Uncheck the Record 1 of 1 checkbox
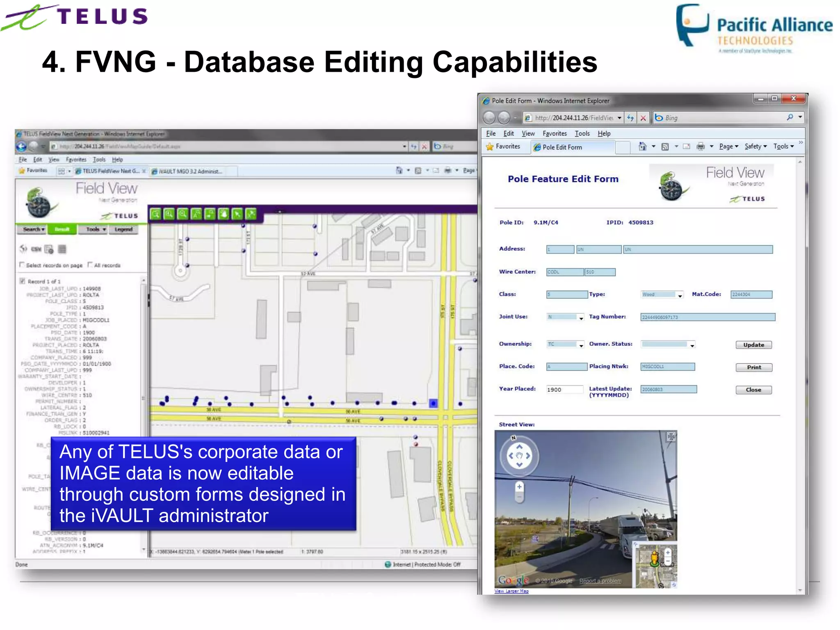Viewport: 840px width, 630px height. click(x=23, y=281)
